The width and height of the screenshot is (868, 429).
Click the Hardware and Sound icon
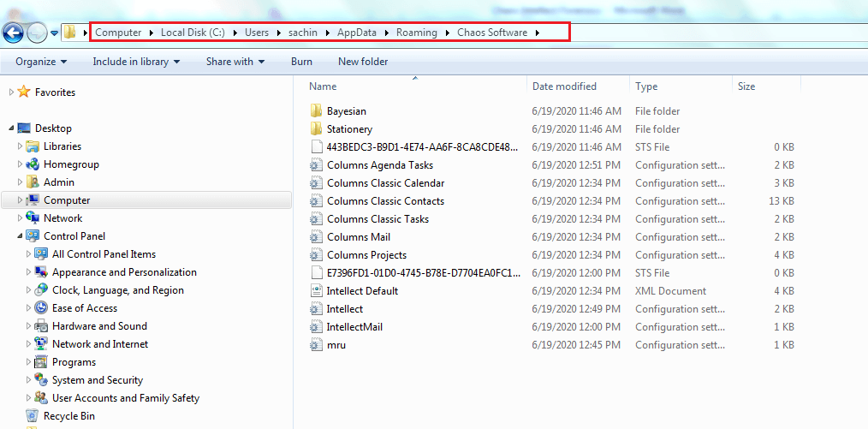pyautogui.click(x=41, y=326)
